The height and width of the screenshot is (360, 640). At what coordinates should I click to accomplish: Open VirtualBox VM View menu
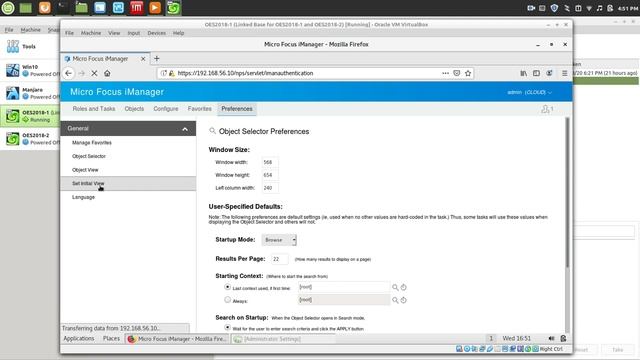[114, 33]
